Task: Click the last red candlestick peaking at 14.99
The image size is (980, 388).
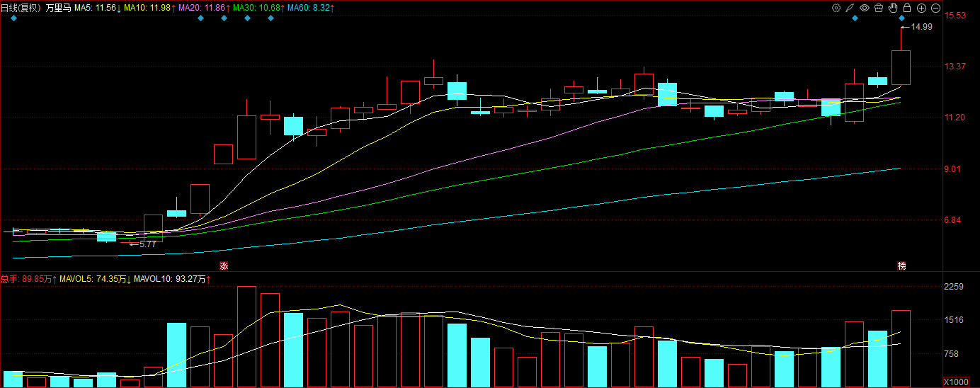Action: 901,67
